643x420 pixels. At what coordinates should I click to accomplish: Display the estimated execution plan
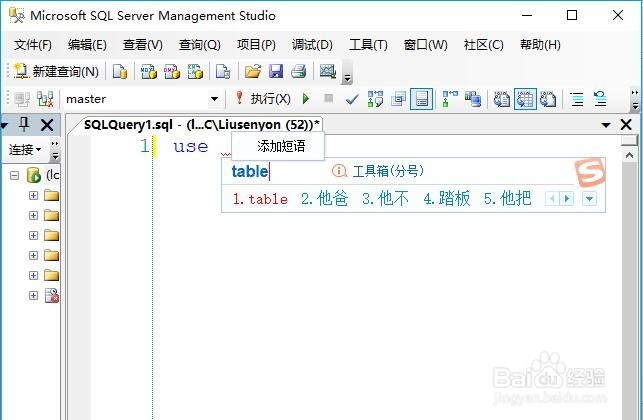(375, 99)
